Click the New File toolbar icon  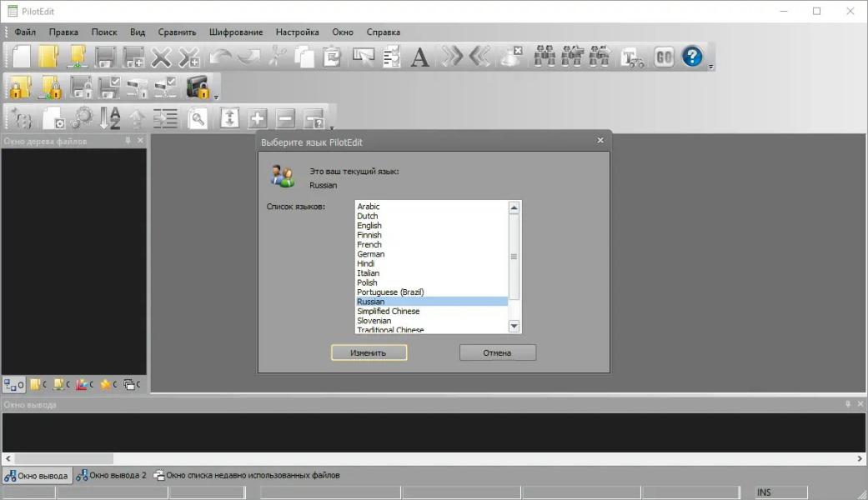[x=21, y=57]
